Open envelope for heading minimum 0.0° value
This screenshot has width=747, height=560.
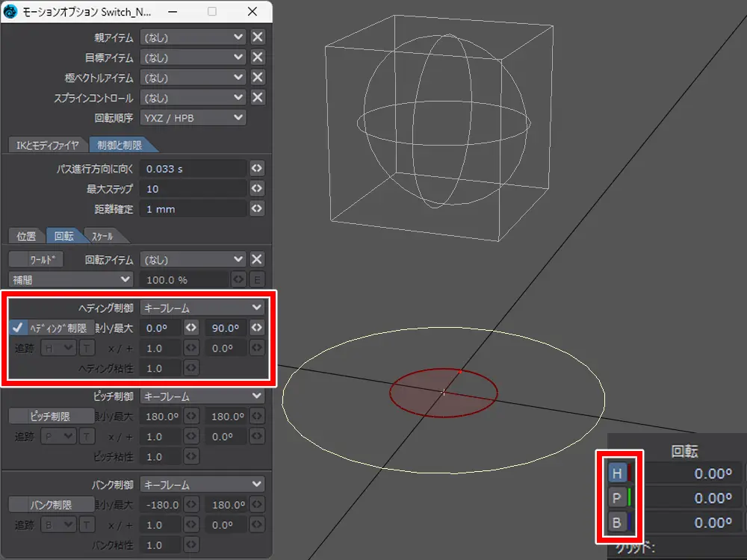[191, 327]
